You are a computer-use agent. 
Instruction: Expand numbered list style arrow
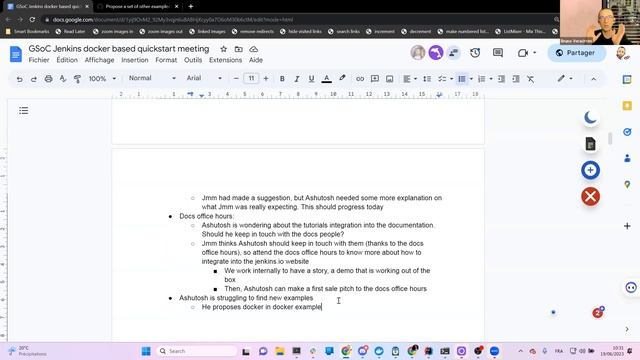(x=491, y=79)
